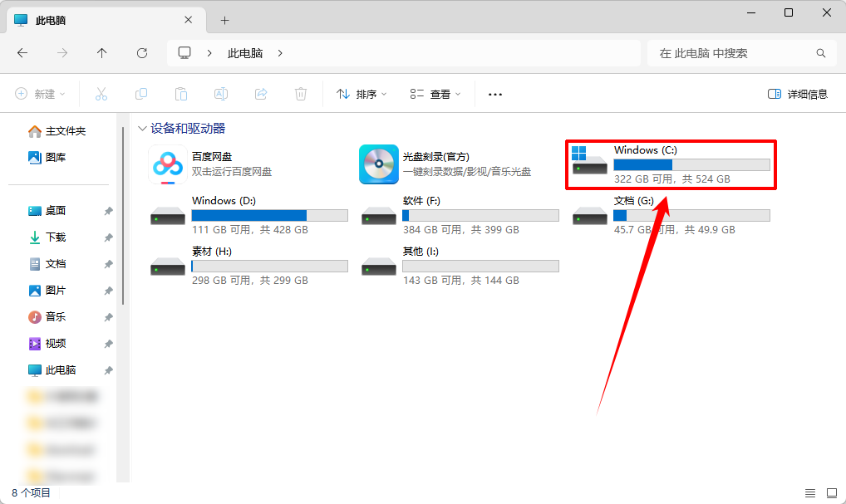The height and width of the screenshot is (504, 846).
Task: Select the 素材 (H:) drive icon
Action: (x=168, y=267)
